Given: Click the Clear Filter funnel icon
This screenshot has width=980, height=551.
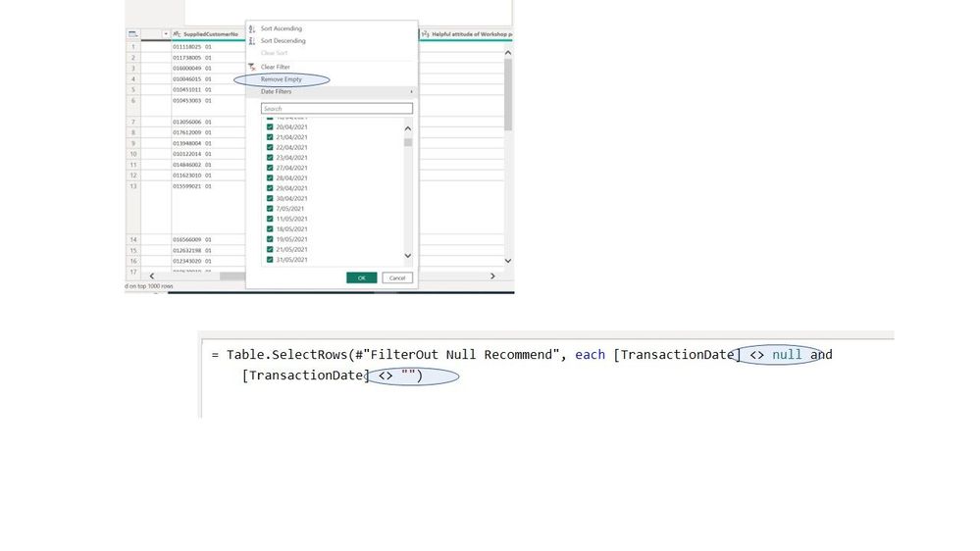Looking at the screenshot, I should pyautogui.click(x=252, y=67).
